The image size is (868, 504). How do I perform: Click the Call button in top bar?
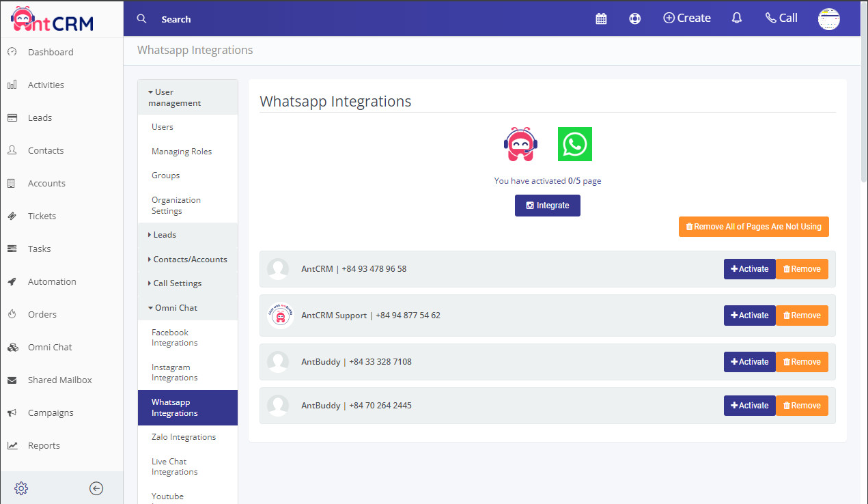coord(781,18)
